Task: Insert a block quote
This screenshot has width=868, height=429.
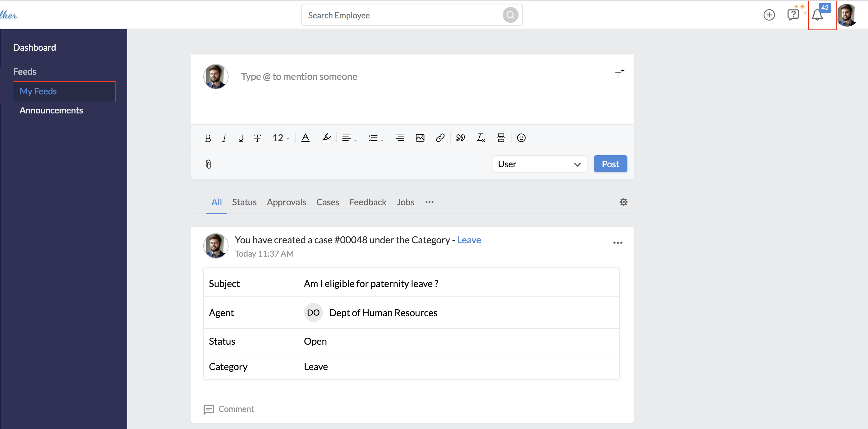Action: click(460, 138)
